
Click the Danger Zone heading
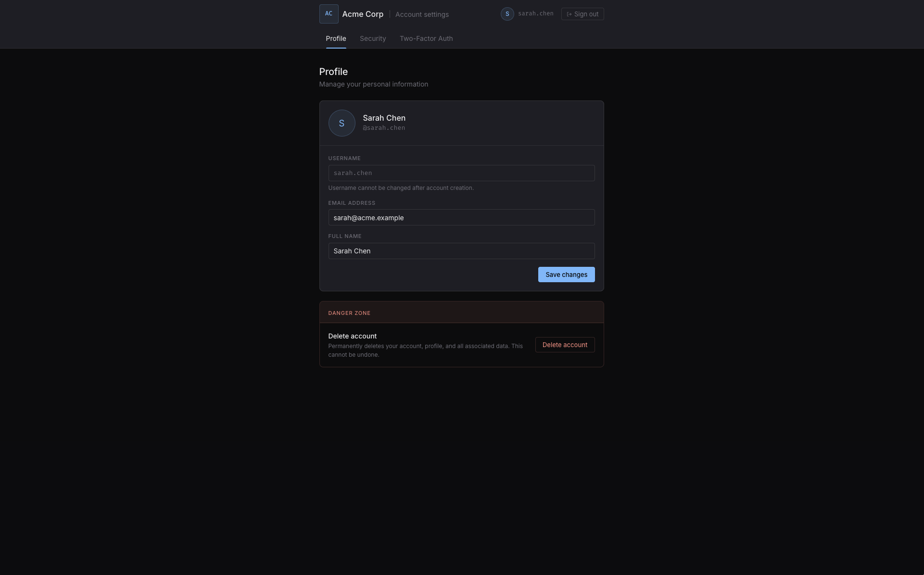click(349, 313)
